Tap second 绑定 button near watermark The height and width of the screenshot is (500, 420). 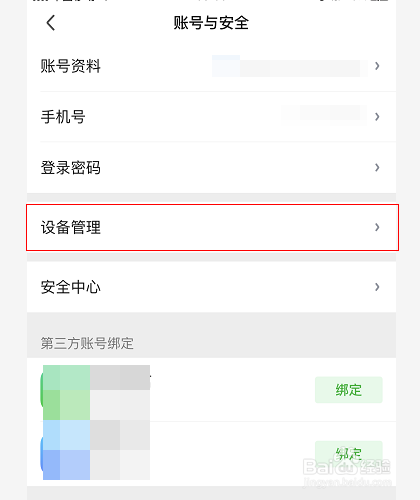click(x=349, y=454)
